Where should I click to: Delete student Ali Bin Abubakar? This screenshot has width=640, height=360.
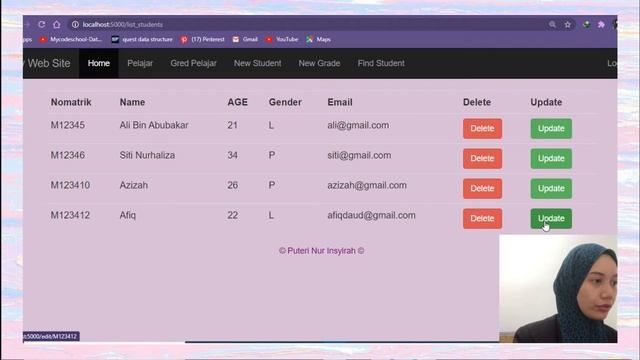coord(482,129)
